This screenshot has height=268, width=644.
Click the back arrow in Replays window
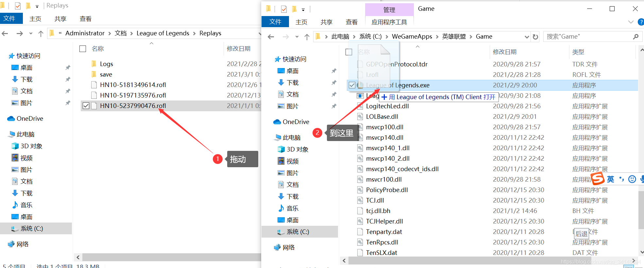click(x=5, y=33)
